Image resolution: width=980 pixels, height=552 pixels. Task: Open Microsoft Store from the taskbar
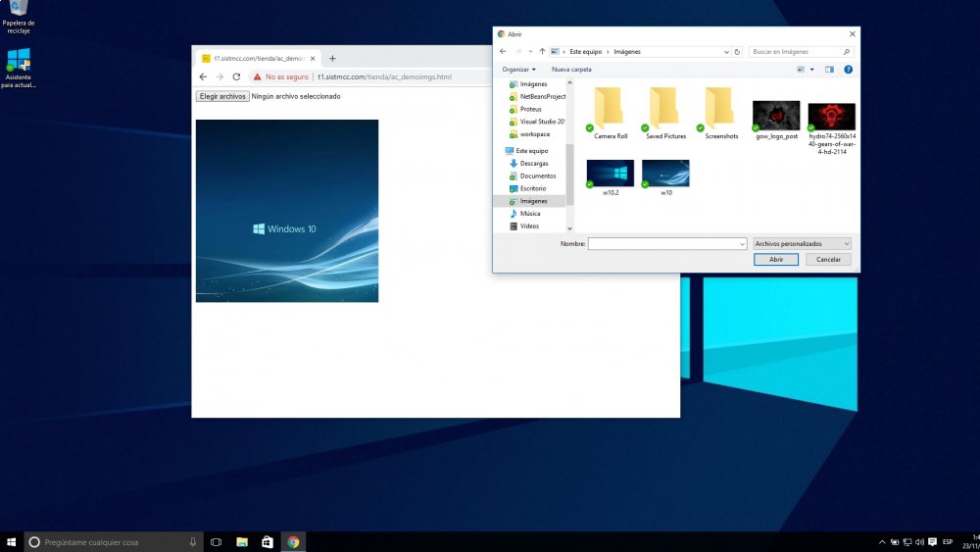tap(268, 542)
